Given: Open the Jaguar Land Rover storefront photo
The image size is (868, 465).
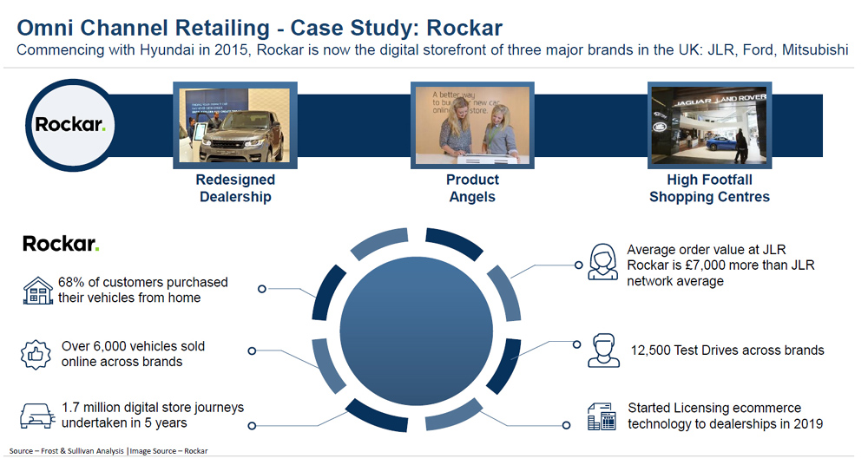Looking at the screenshot, I should click(x=710, y=125).
